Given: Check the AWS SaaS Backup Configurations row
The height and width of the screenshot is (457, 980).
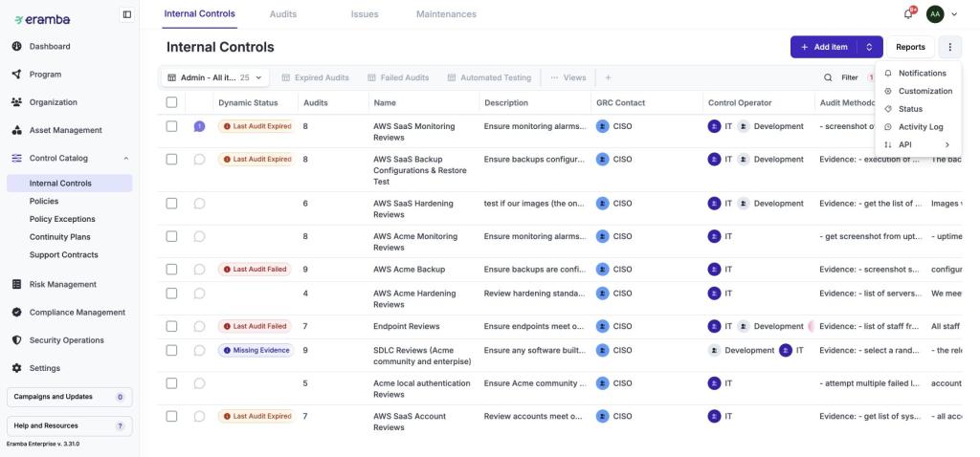Looking at the screenshot, I should coord(171,160).
